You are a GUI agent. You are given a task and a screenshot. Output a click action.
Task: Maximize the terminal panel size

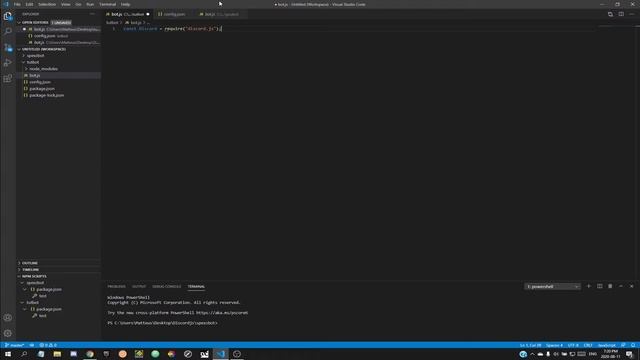click(621, 286)
